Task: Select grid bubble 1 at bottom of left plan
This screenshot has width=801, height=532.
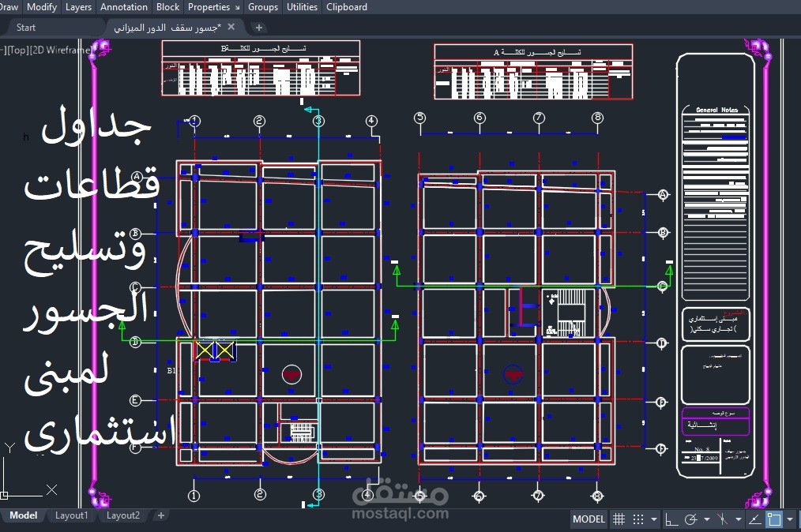Action: point(194,496)
